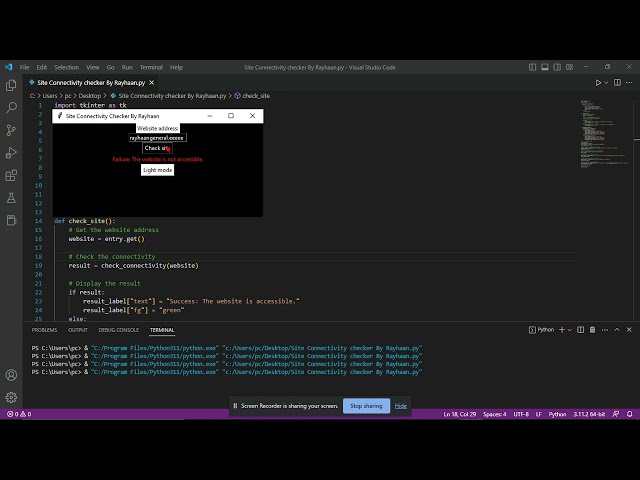Switch to the Problems panel tab
This screenshot has width=640, height=480.
pyautogui.click(x=44, y=330)
